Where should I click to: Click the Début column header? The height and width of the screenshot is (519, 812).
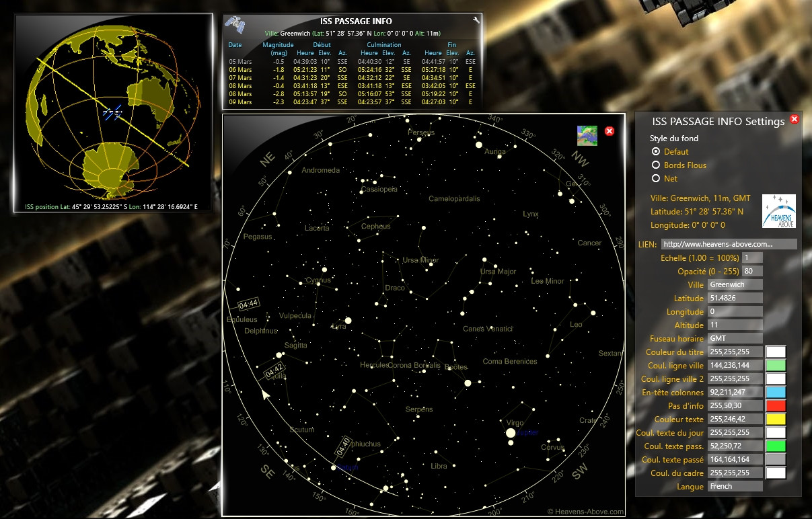(x=322, y=45)
